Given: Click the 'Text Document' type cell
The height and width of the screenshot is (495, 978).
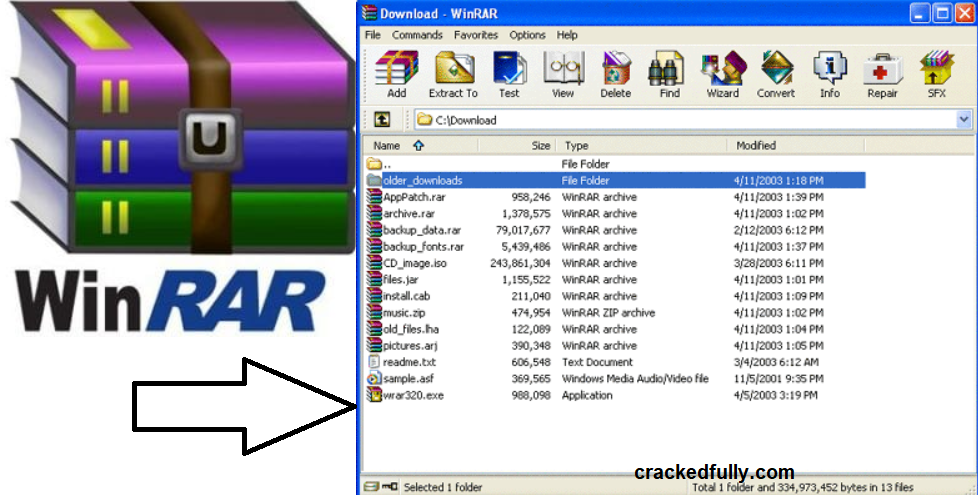Looking at the screenshot, I should pyautogui.click(x=597, y=362).
